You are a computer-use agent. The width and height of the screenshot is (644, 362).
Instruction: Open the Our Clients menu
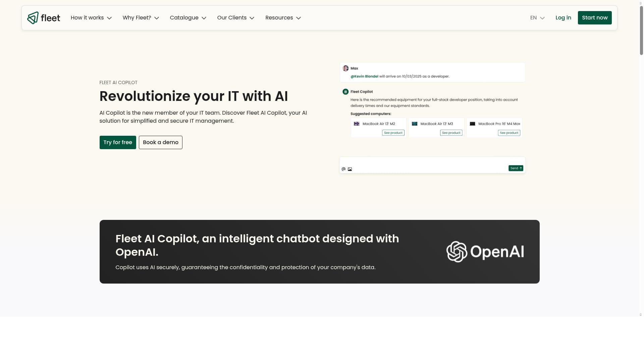coord(235,18)
